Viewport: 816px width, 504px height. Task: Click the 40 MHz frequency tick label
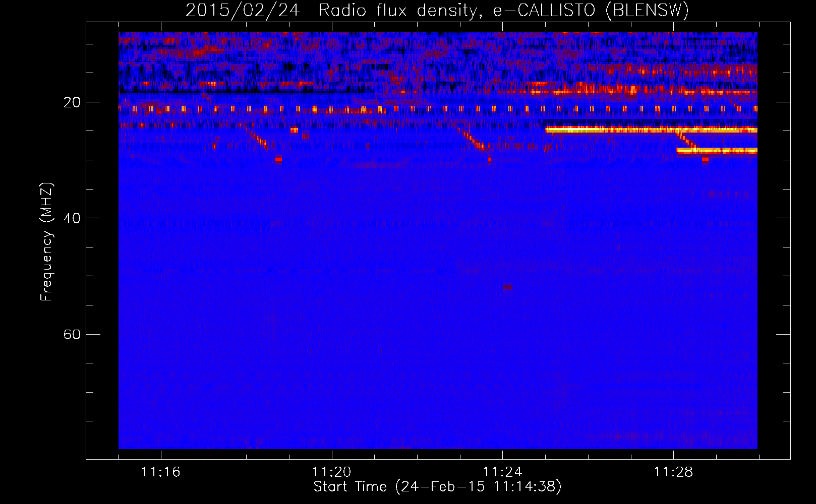pos(72,219)
